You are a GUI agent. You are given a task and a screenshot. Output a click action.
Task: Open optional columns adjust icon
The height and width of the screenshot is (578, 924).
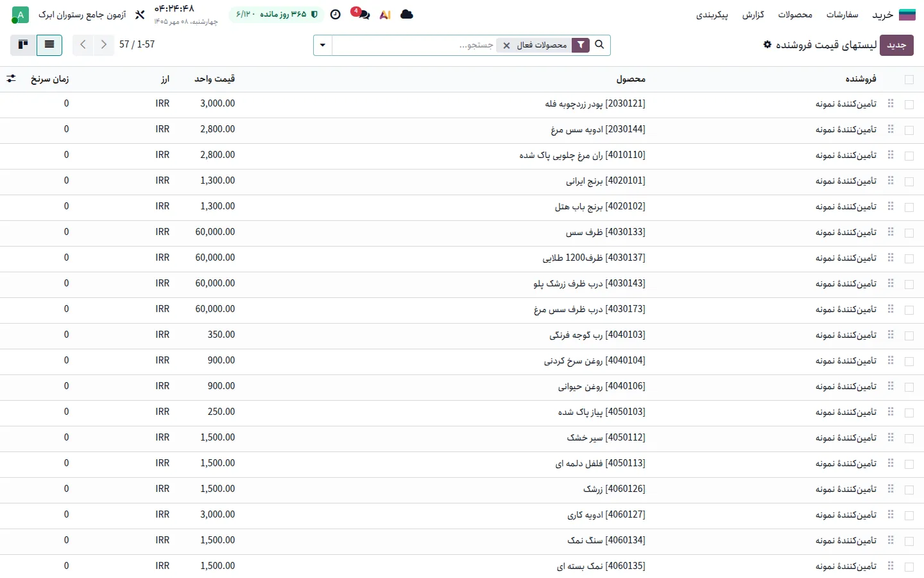click(11, 78)
